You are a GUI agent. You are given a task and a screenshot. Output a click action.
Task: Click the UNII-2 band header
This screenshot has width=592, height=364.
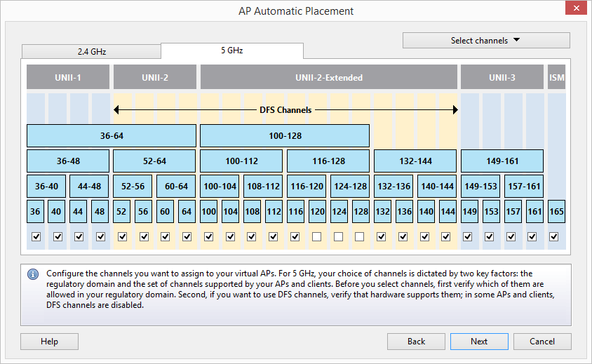pyautogui.click(x=155, y=77)
